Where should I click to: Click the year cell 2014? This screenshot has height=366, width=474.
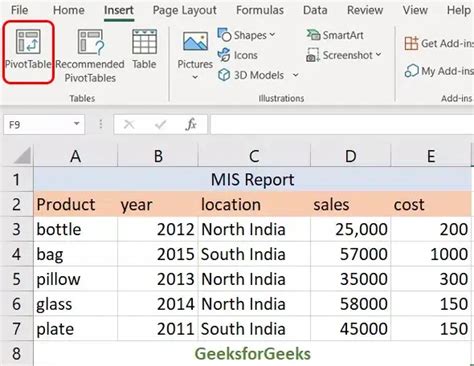[158, 304]
